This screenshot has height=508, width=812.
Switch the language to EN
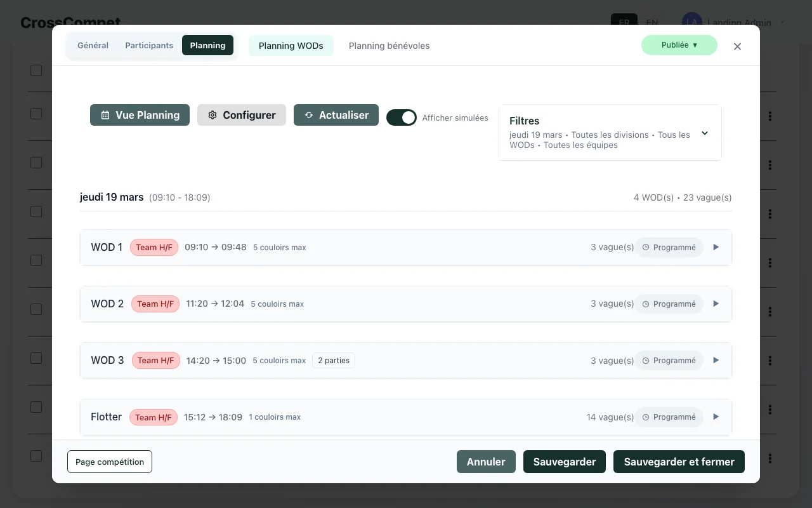click(652, 22)
